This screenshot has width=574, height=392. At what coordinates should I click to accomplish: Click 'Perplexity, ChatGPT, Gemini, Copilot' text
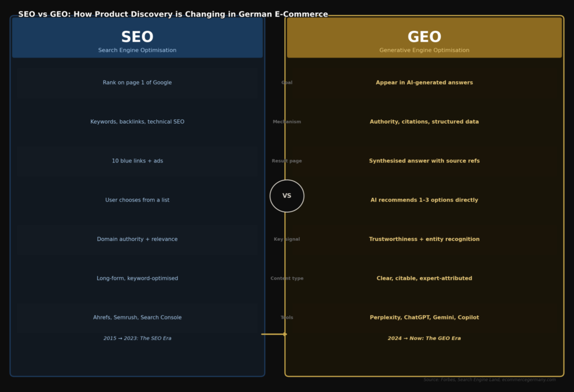[x=424, y=318]
